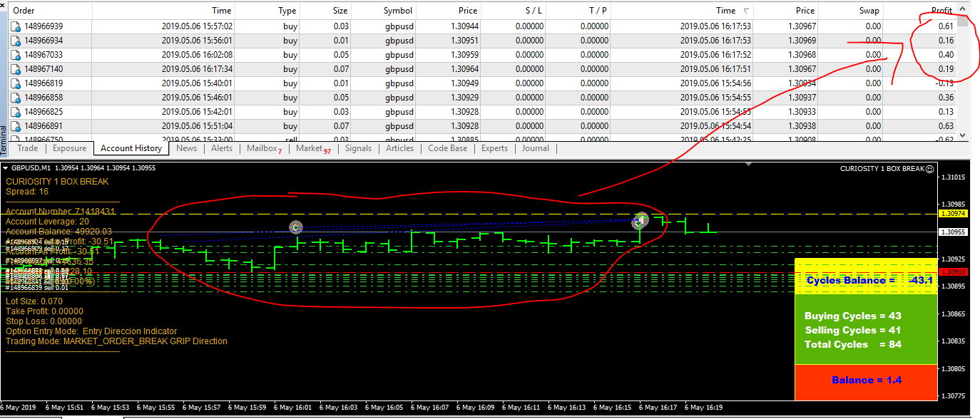
Task: Click the 1.30974 yellow price label
Action: click(x=953, y=214)
